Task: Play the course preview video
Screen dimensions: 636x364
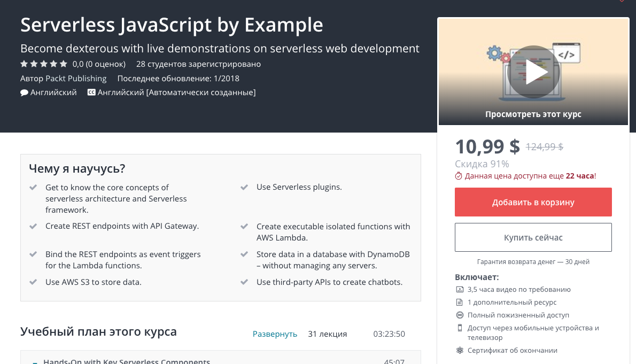Action: click(533, 72)
